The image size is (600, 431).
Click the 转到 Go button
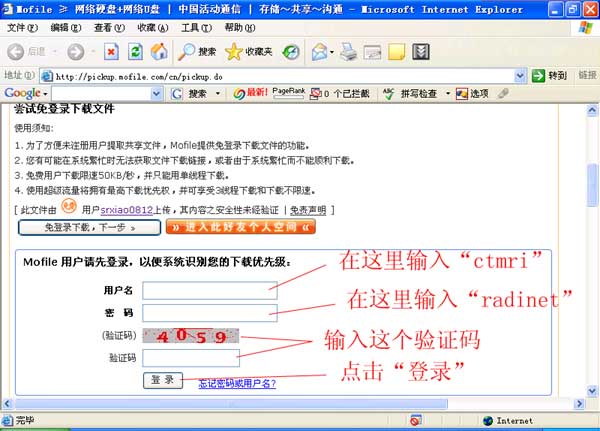(x=549, y=76)
